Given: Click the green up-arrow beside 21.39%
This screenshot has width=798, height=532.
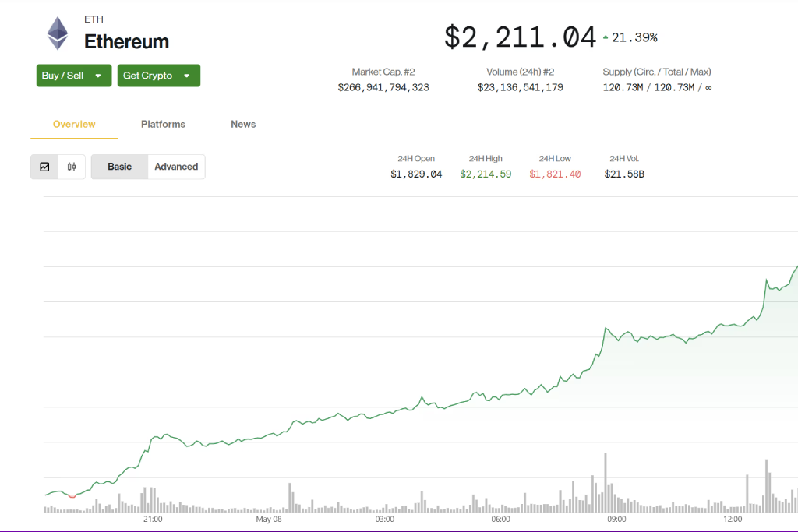Looking at the screenshot, I should (606, 37).
